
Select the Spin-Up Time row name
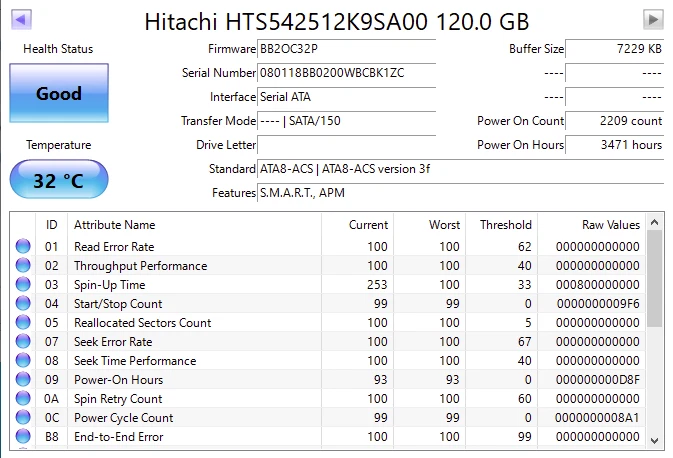point(109,285)
